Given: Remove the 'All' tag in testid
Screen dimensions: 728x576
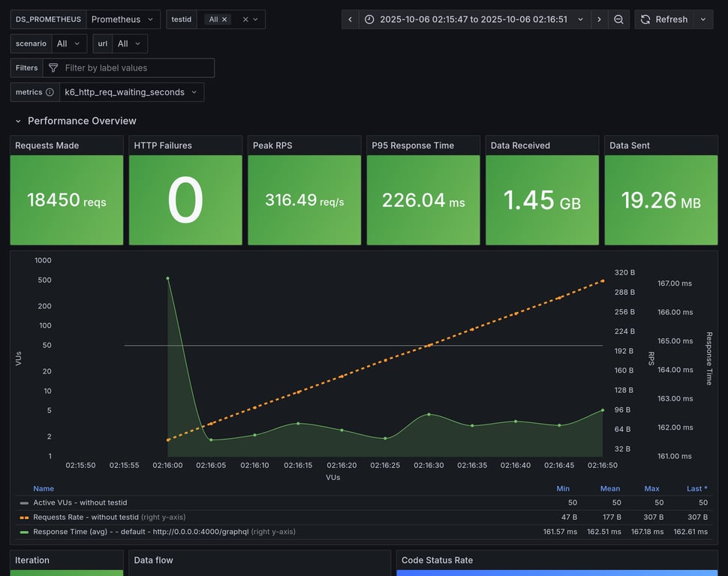Looking at the screenshot, I should point(224,19).
